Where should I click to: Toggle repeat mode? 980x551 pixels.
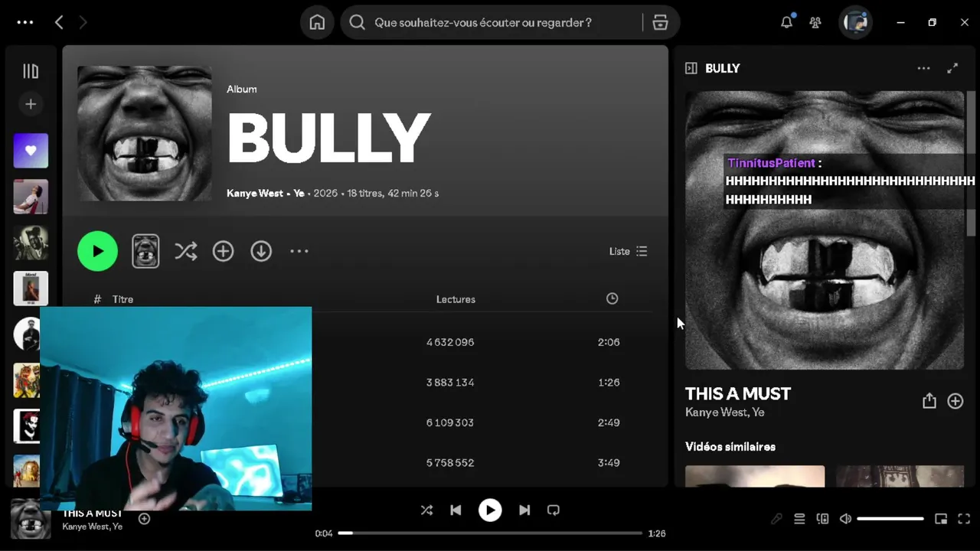pos(554,510)
